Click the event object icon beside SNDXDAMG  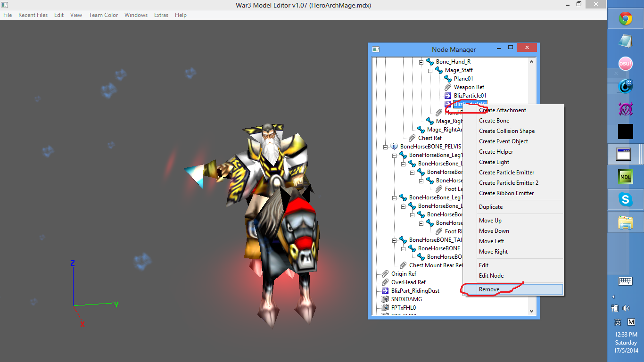(x=385, y=299)
